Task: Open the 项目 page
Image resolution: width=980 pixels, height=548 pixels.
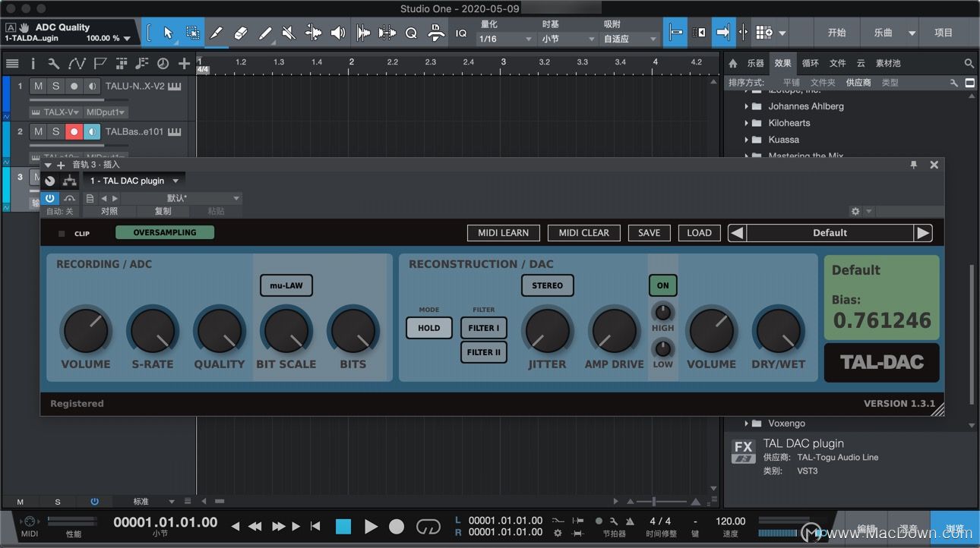Action: pos(944,33)
